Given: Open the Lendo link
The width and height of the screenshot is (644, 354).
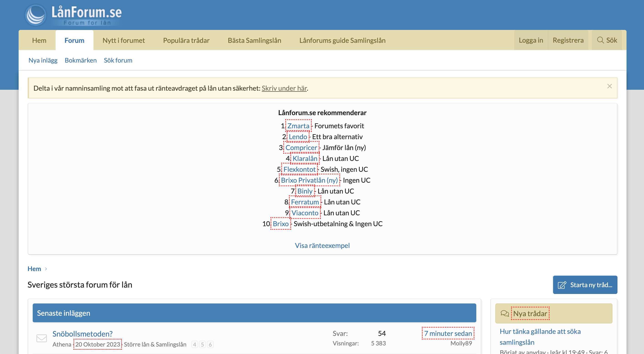Looking at the screenshot, I should 298,137.
